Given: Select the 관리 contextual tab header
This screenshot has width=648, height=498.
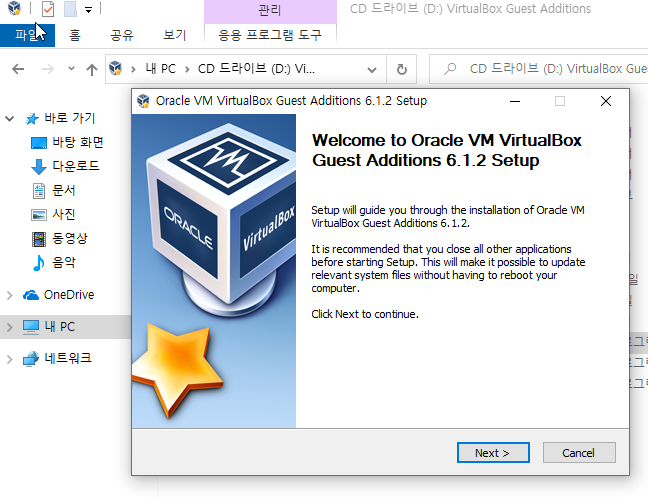Looking at the screenshot, I should 270,10.
